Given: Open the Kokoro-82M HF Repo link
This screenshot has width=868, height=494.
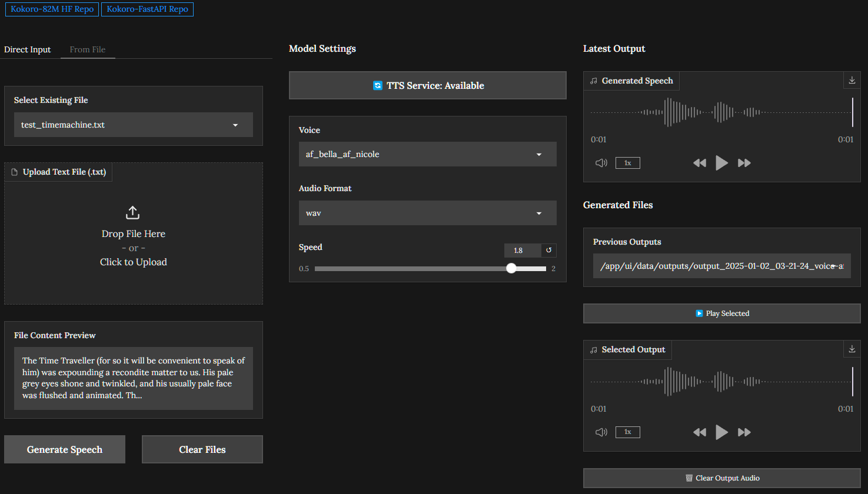Looking at the screenshot, I should click(52, 9).
